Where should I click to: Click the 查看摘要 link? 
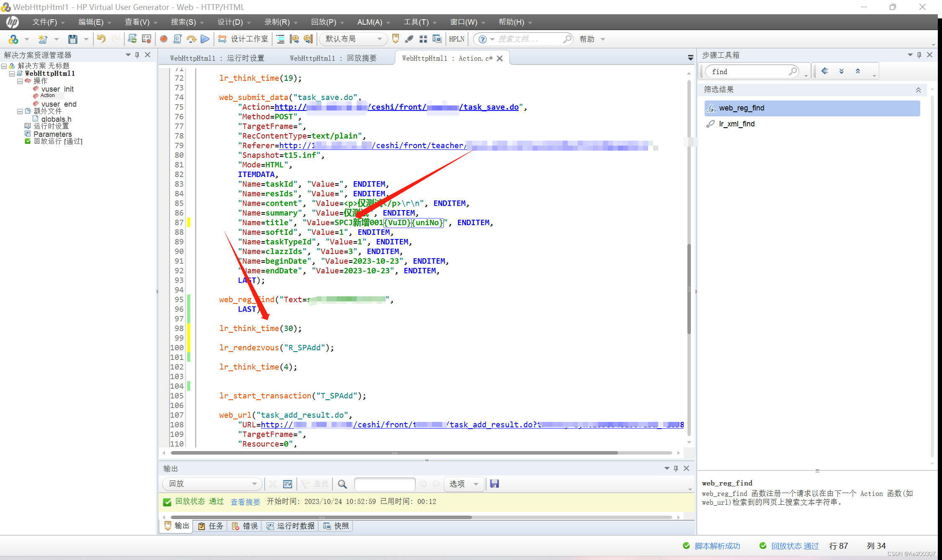pos(245,502)
